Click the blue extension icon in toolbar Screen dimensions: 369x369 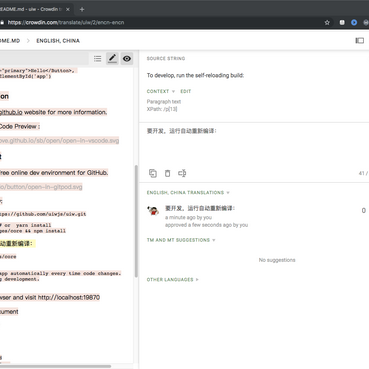tap(354, 22)
